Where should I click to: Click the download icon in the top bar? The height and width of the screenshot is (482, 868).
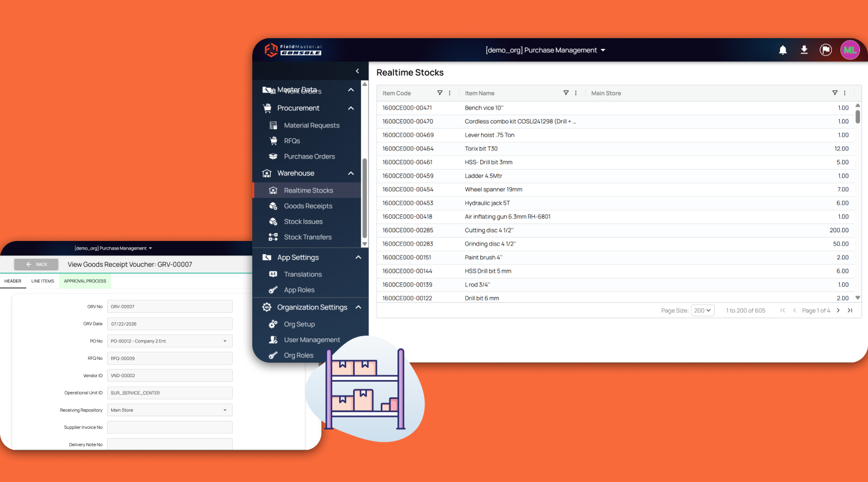tap(804, 50)
